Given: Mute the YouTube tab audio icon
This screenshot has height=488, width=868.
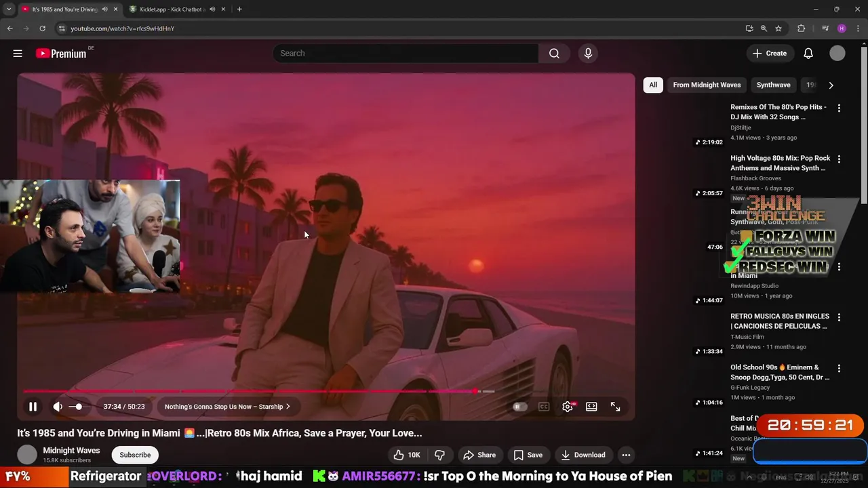Looking at the screenshot, I should click(104, 9).
